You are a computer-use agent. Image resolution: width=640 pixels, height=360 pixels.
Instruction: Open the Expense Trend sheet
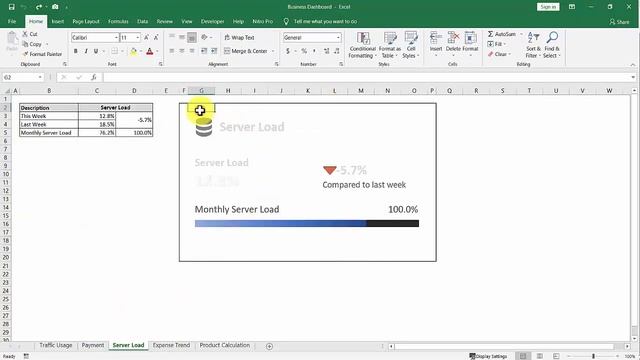171,345
